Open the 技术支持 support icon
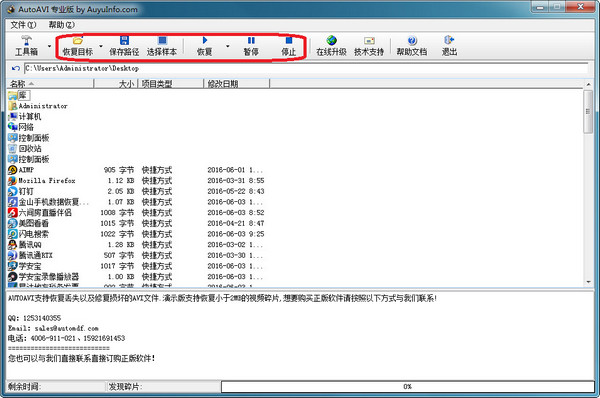The width and height of the screenshot is (600, 398). (x=369, y=46)
